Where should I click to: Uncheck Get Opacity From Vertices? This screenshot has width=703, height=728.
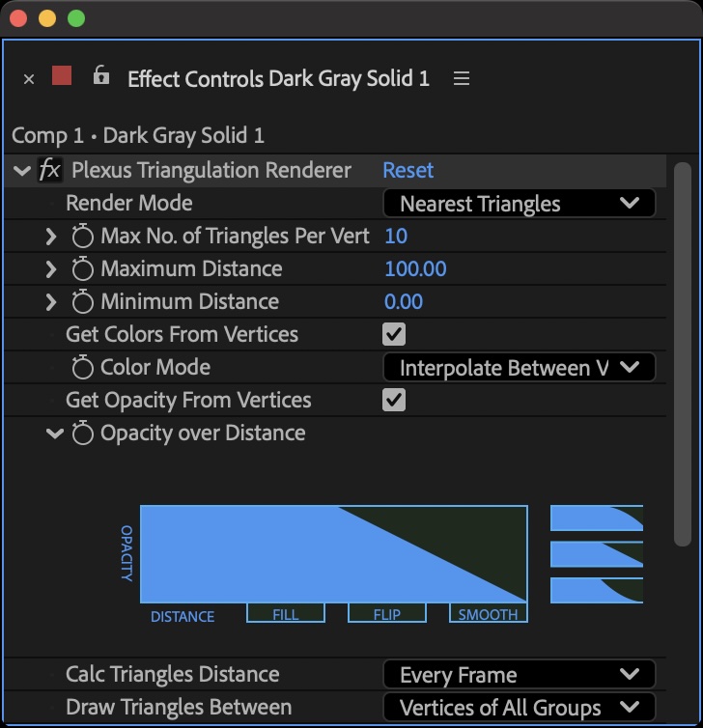click(x=394, y=401)
